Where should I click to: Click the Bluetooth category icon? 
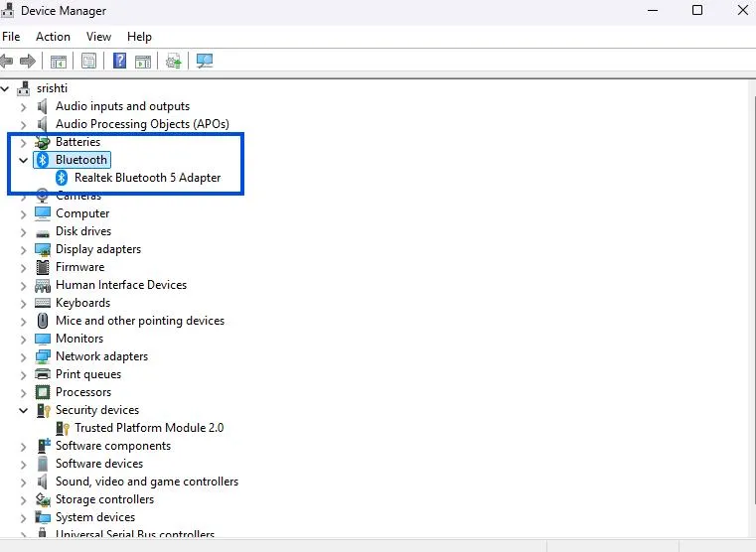[43, 160]
